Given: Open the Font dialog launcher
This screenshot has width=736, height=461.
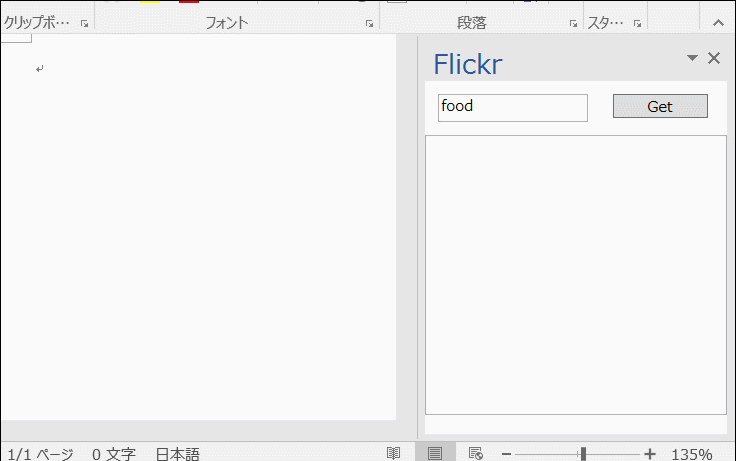Looking at the screenshot, I should (369, 23).
